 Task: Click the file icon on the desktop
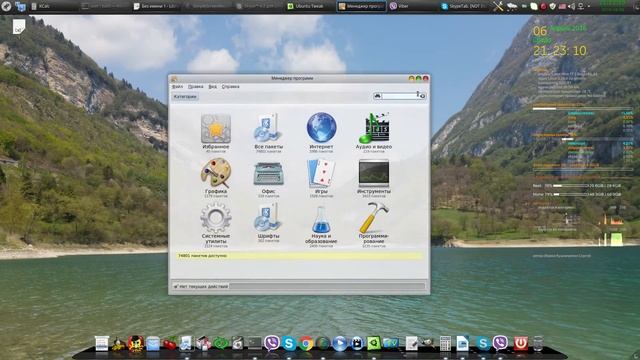(x=18, y=27)
